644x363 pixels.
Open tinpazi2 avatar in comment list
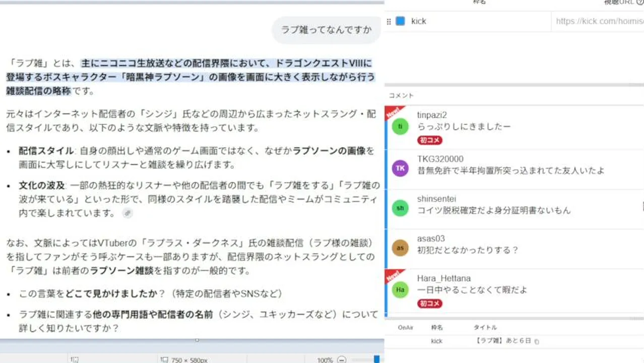click(x=400, y=127)
